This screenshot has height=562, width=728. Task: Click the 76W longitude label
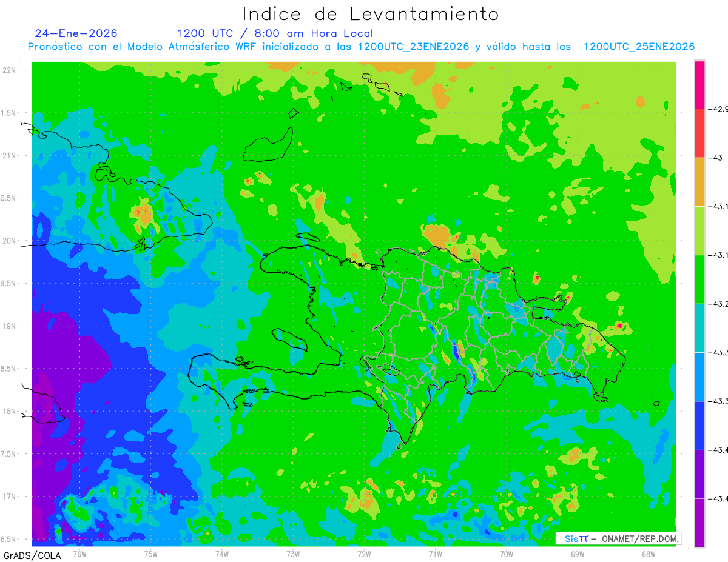(x=79, y=554)
